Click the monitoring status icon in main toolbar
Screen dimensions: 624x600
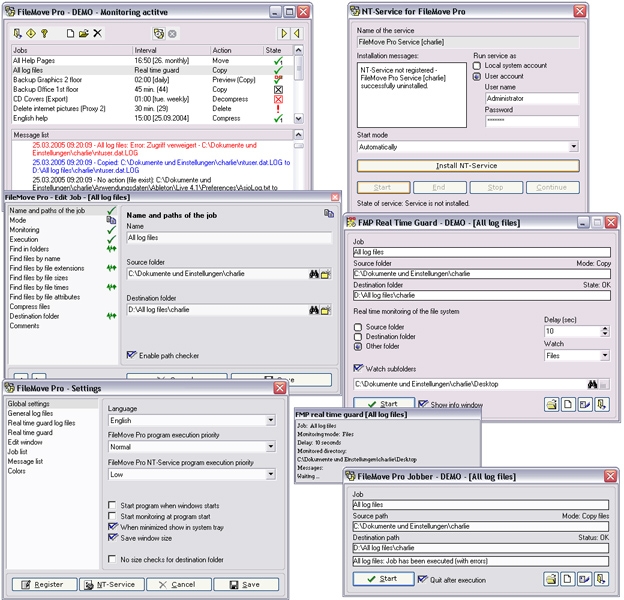pyautogui.click(x=159, y=34)
